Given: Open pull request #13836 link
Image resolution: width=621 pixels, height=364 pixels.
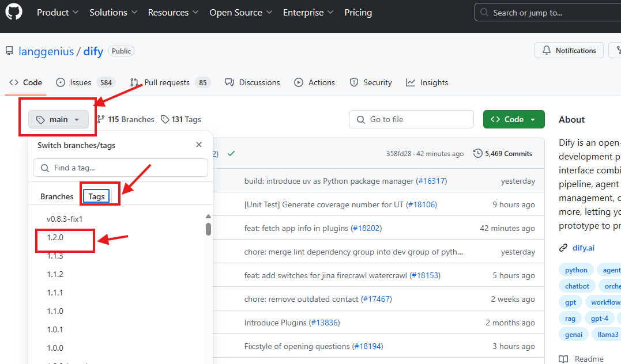Looking at the screenshot, I should 325,323.
